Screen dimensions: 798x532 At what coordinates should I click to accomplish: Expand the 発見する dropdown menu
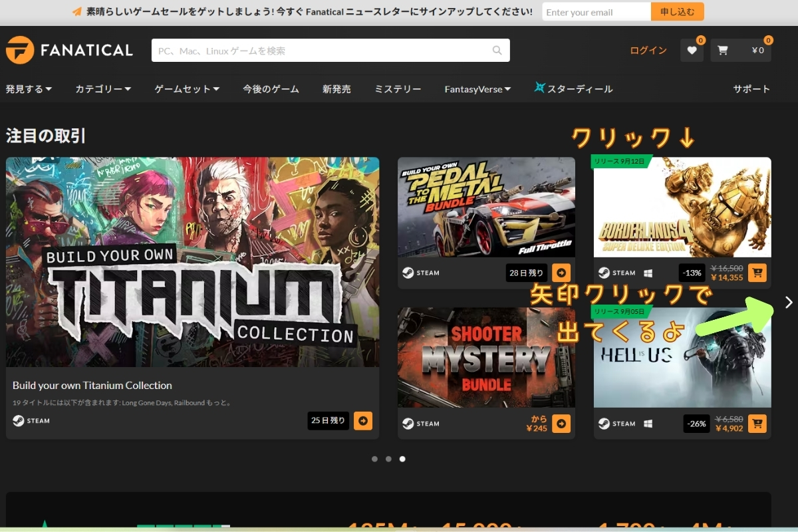(x=29, y=89)
